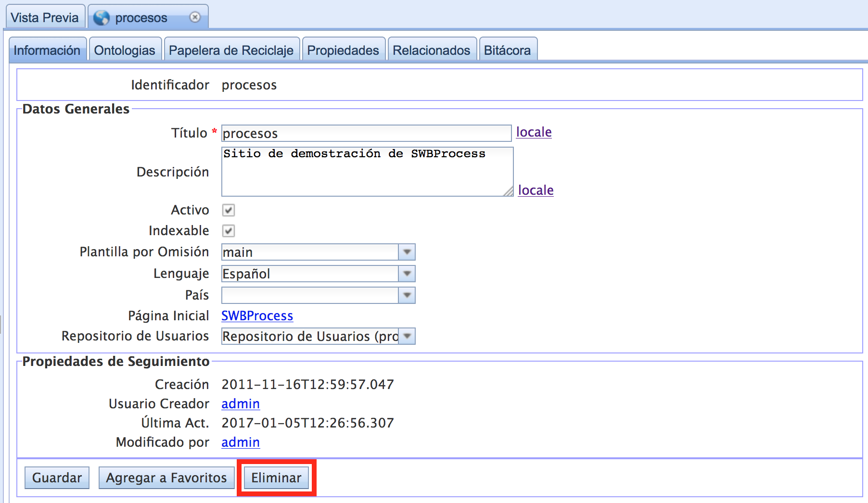Click into the Título text field
The width and height of the screenshot is (868, 503).
coord(366,133)
